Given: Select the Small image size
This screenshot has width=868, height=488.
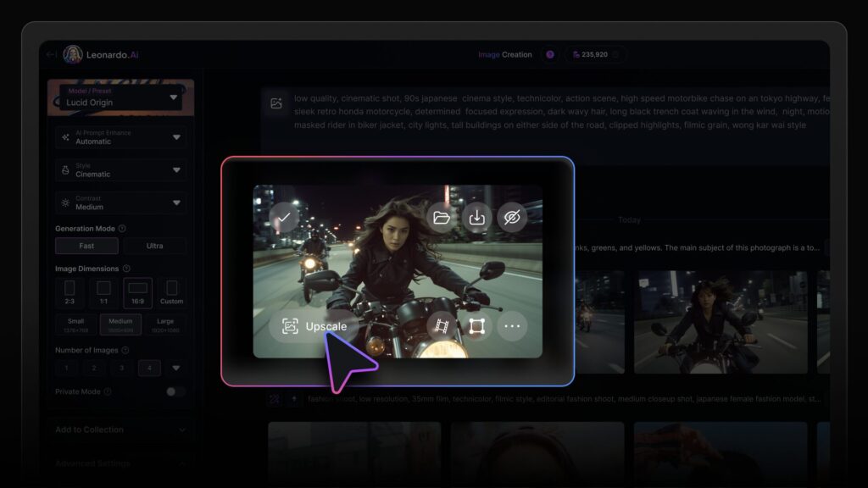Looking at the screenshot, I should [75, 324].
